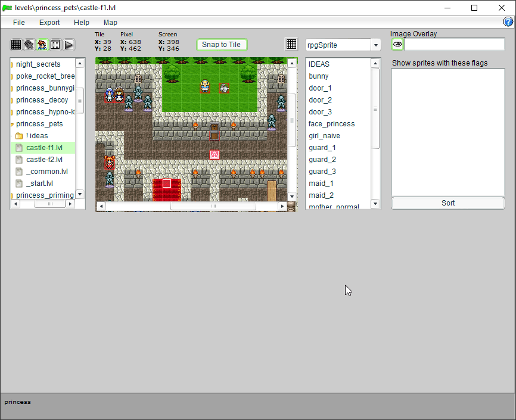
Task: Open the rpgSprite dropdown
Action: click(375, 44)
